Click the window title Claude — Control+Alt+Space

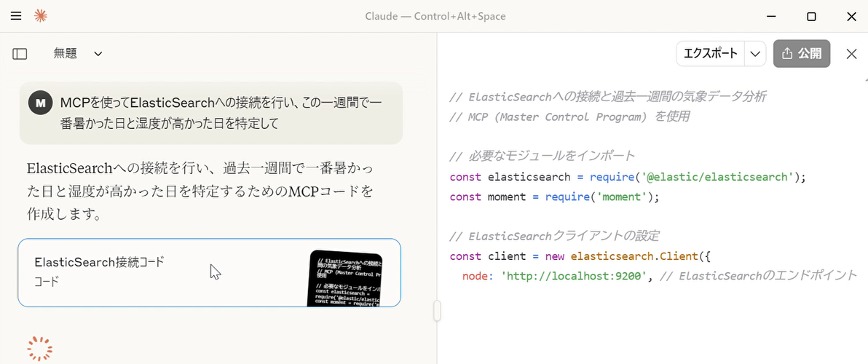pos(435,16)
